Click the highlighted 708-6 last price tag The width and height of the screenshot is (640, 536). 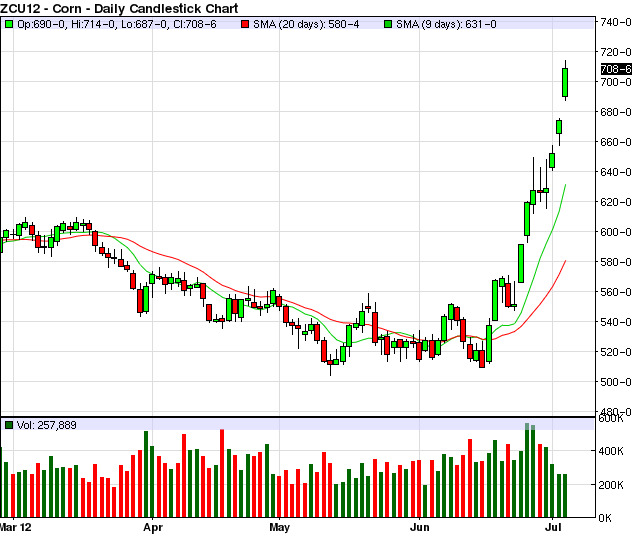tap(616, 69)
